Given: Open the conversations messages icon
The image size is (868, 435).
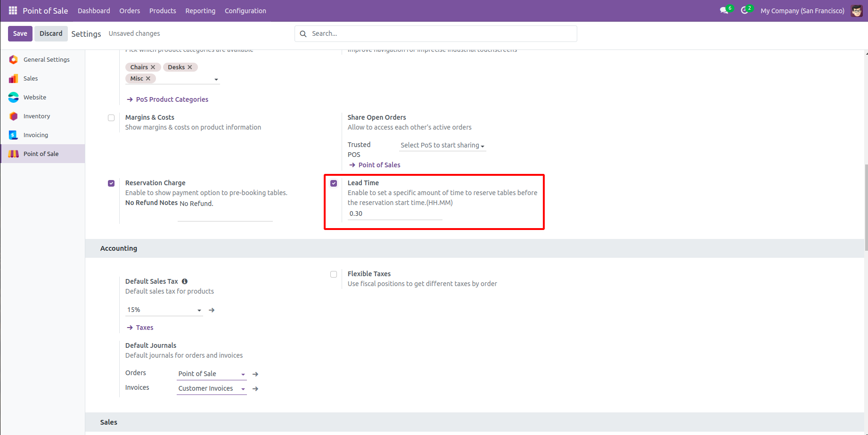Looking at the screenshot, I should pos(724,10).
